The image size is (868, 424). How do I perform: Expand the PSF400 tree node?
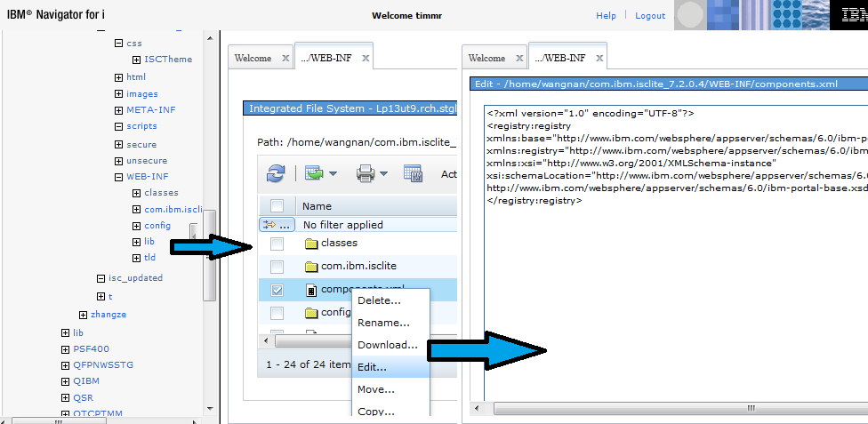click(65, 349)
